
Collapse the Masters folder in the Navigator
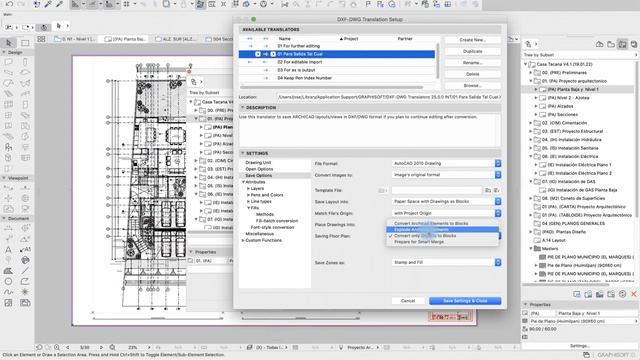coord(531,249)
